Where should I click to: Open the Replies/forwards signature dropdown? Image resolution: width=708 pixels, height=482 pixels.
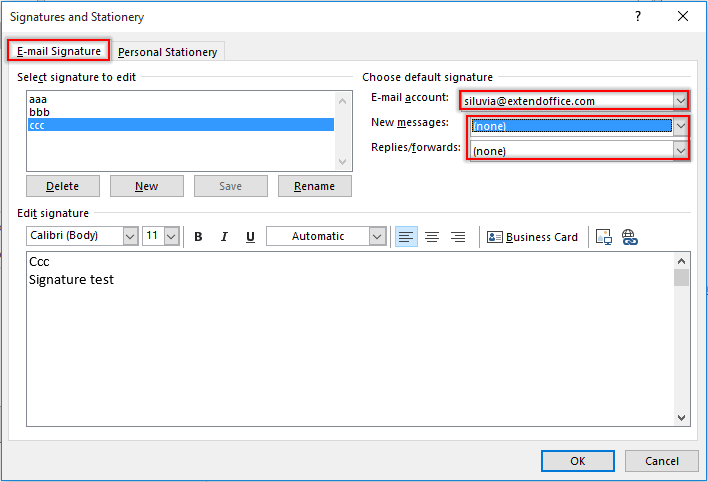click(680, 151)
